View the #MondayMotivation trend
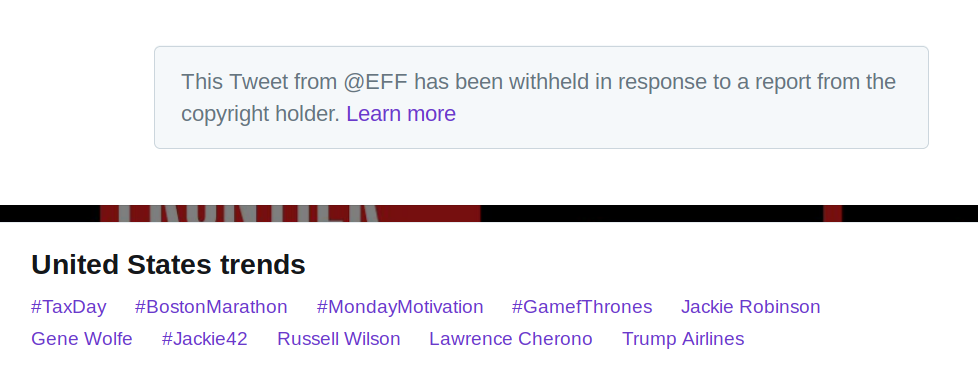The height and width of the screenshot is (378, 978). [400, 307]
